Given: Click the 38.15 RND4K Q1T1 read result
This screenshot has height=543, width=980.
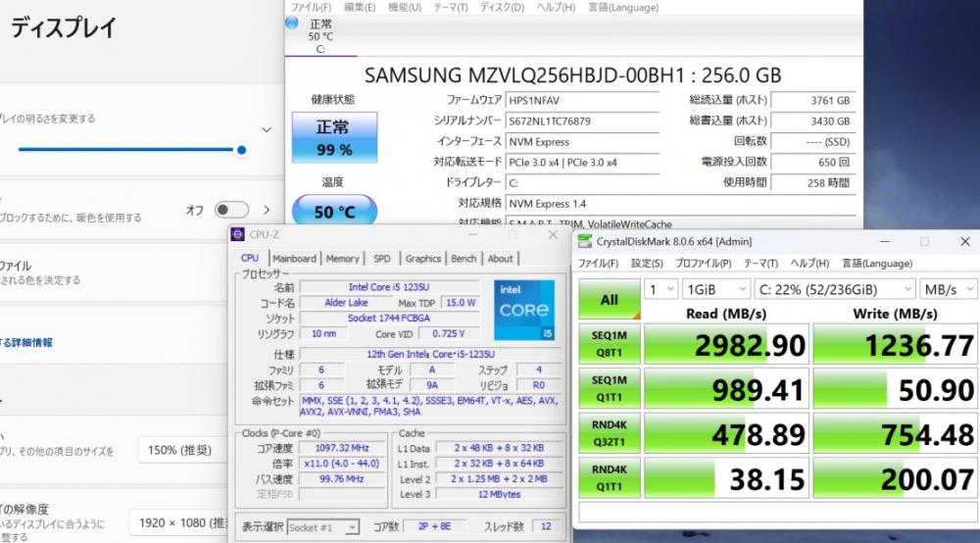Looking at the screenshot, I should tap(727, 477).
